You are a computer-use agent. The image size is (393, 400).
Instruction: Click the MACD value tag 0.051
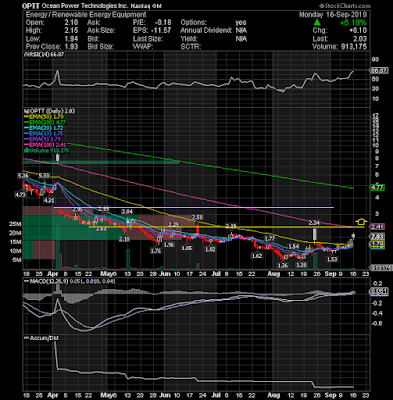pyautogui.click(x=379, y=292)
